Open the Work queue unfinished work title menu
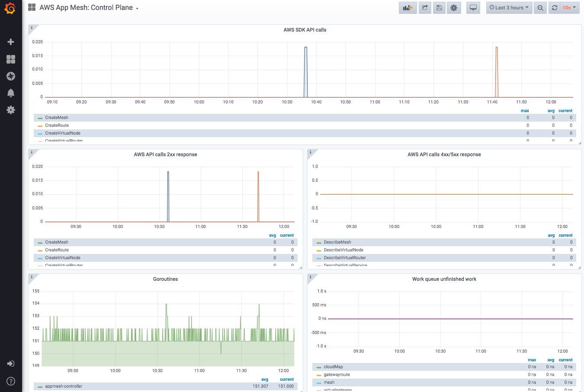Viewport: 584px width, 392px height. [x=444, y=279]
